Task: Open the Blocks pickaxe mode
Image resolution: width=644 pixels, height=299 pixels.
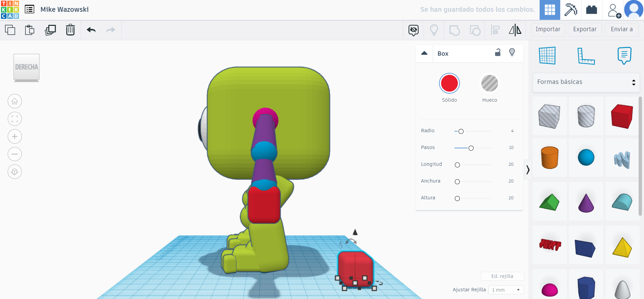Action: (x=571, y=10)
